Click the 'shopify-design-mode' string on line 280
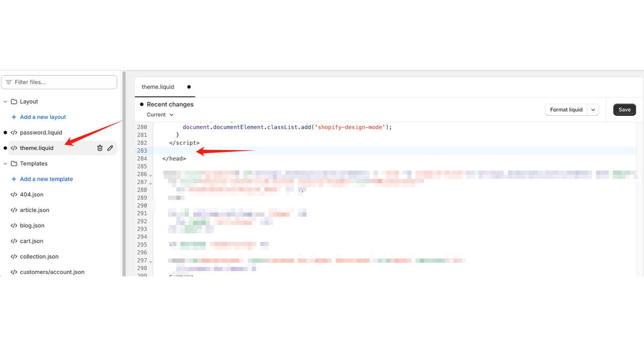The image size is (644, 362). [x=350, y=127]
